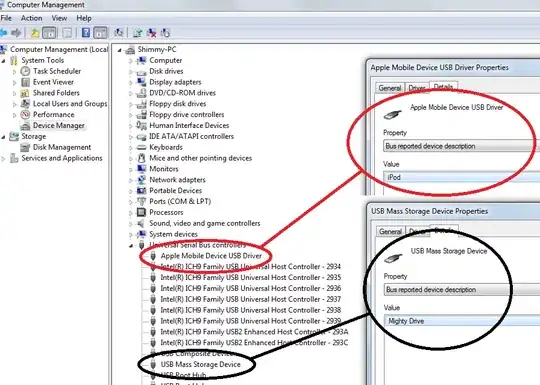Click the Event Viewer icon
The height and width of the screenshot is (385, 540).
(25, 82)
